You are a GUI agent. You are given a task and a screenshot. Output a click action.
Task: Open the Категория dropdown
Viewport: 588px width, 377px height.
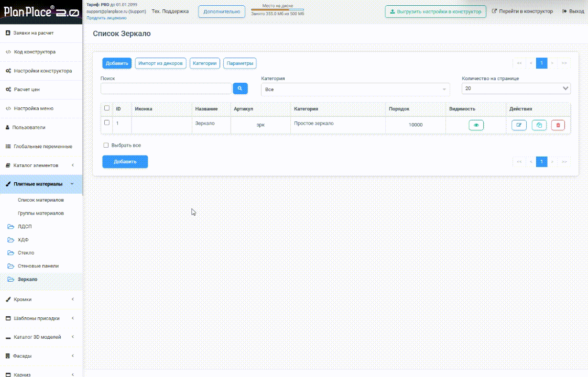[355, 89]
